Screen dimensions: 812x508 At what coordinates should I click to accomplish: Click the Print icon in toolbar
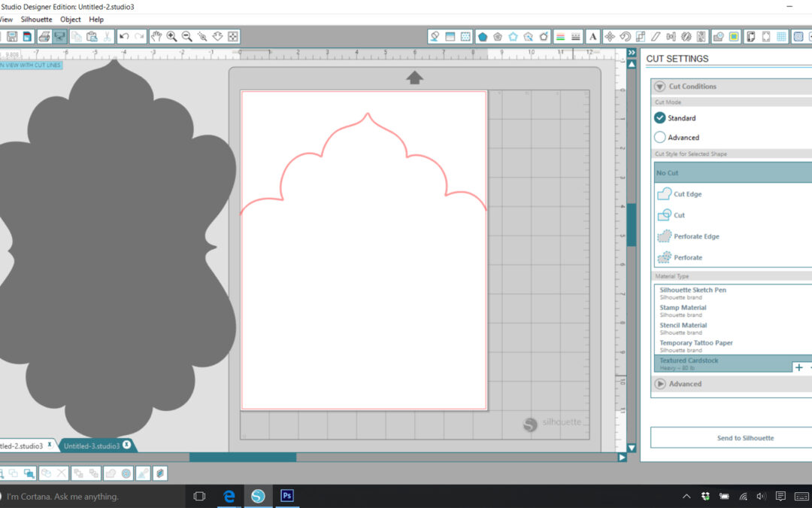(x=44, y=36)
